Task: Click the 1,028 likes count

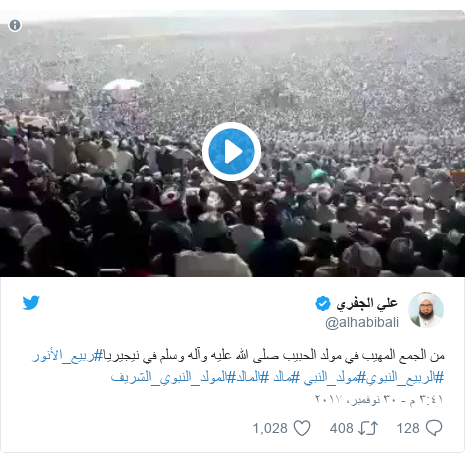Action: coord(270,428)
